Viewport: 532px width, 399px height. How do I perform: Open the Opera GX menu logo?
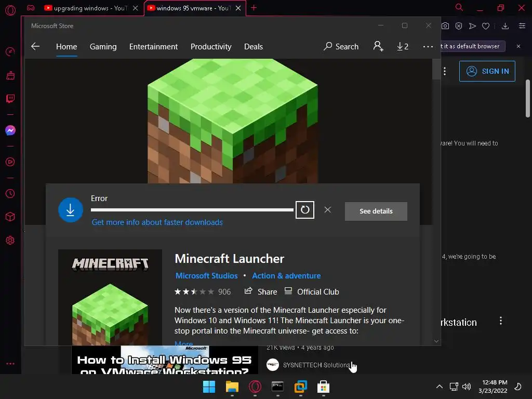(x=10, y=10)
